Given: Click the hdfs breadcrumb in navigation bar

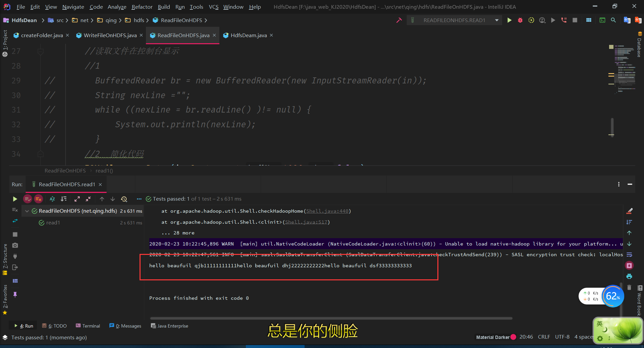Looking at the screenshot, I should 139,20.
